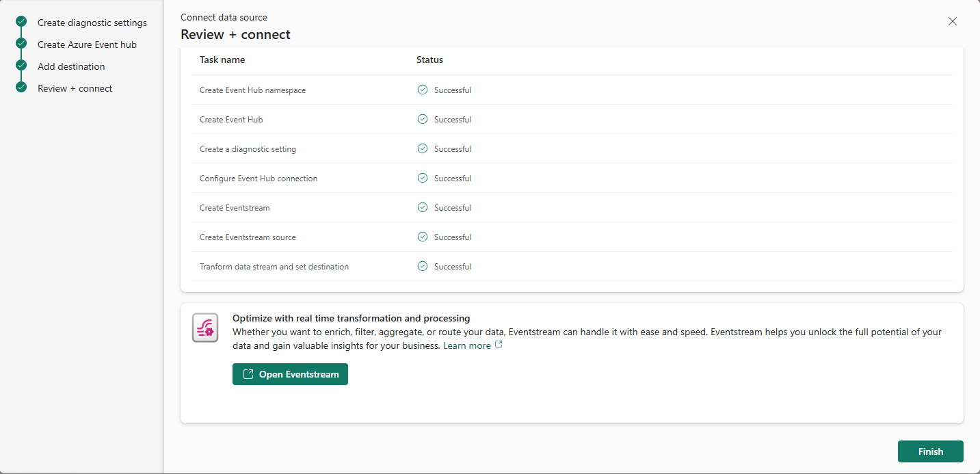The width and height of the screenshot is (980, 474).
Task: Go to Create diagnostic settings step
Action: [x=92, y=23]
